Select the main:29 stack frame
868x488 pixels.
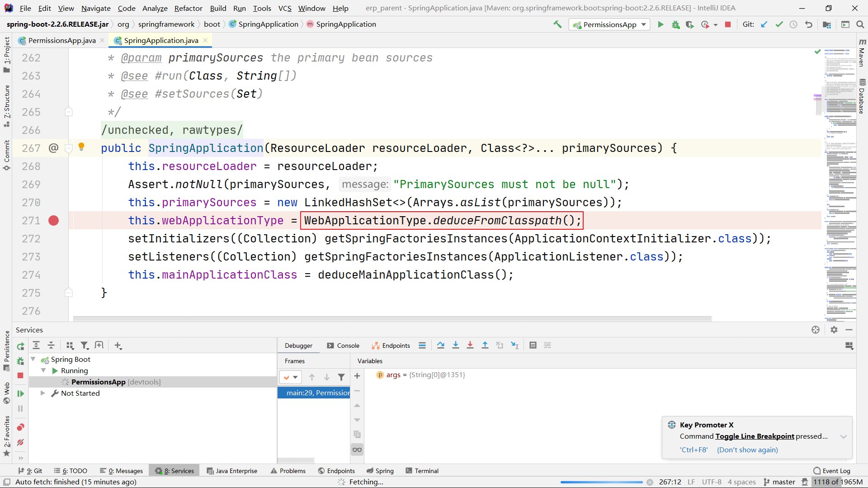tap(314, 393)
